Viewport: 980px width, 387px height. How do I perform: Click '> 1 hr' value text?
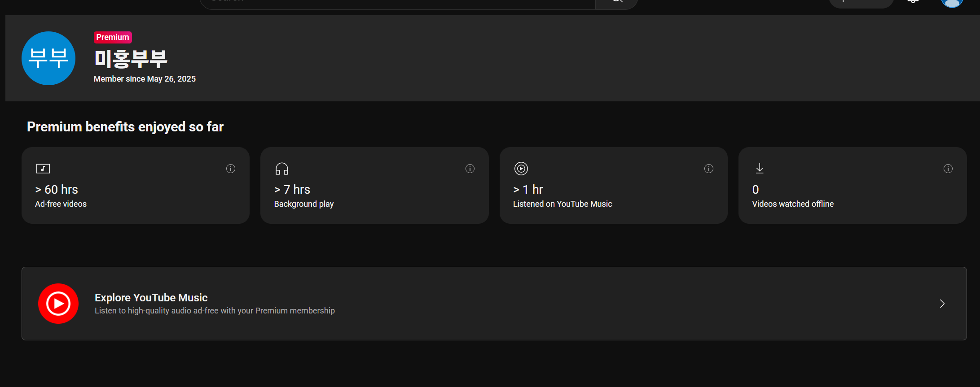coord(528,190)
